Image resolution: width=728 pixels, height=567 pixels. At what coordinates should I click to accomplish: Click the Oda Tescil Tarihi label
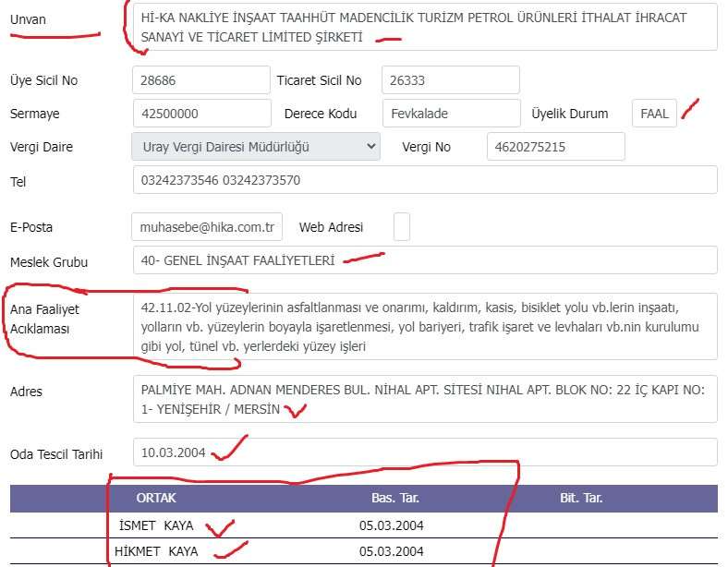(x=56, y=454)
